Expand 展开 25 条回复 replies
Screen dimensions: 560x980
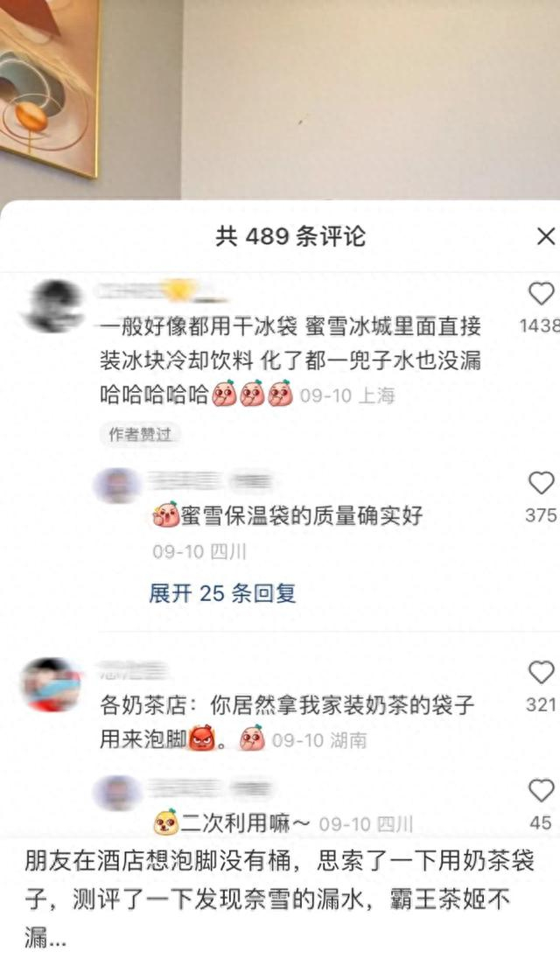click(x=222, y=593)
